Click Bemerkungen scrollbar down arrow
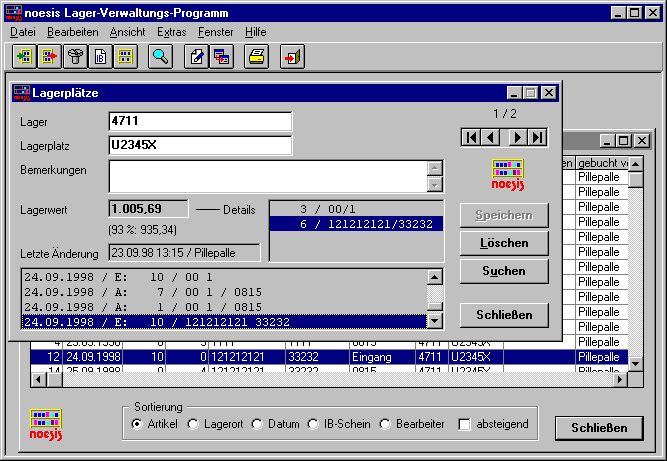The width and height of the screenshot is (667, 461). (x=435, y=185)
